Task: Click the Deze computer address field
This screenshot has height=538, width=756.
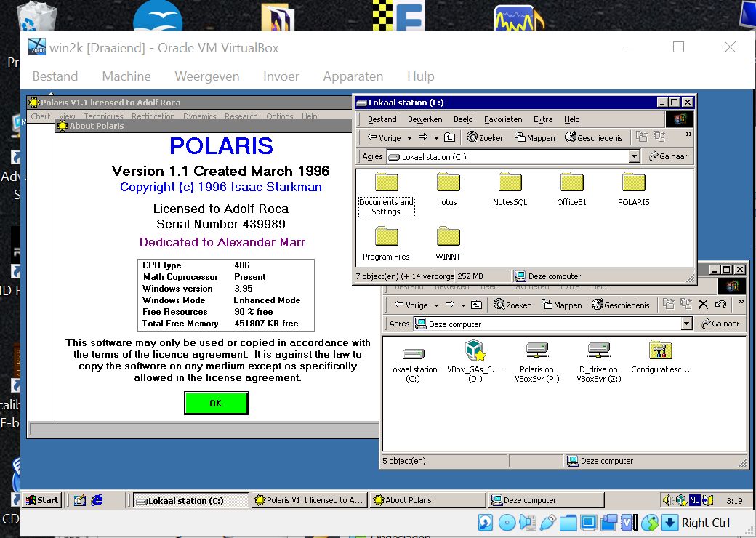Action: click(x=553, y=324)
